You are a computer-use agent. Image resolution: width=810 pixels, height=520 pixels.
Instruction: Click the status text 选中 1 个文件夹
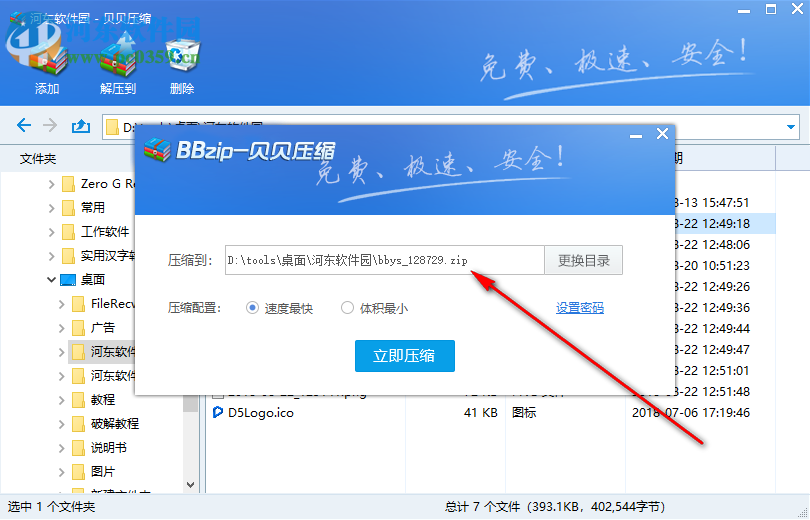tap(51, 507)
